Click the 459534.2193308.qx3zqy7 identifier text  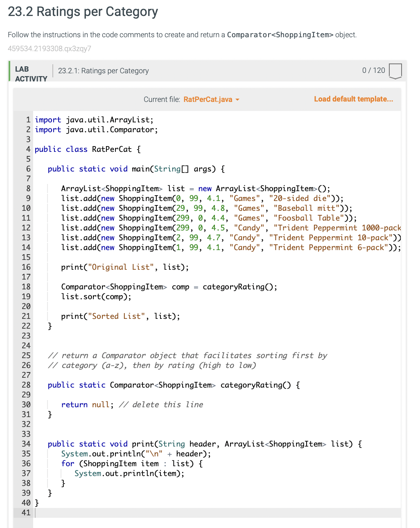click(49, 49)
